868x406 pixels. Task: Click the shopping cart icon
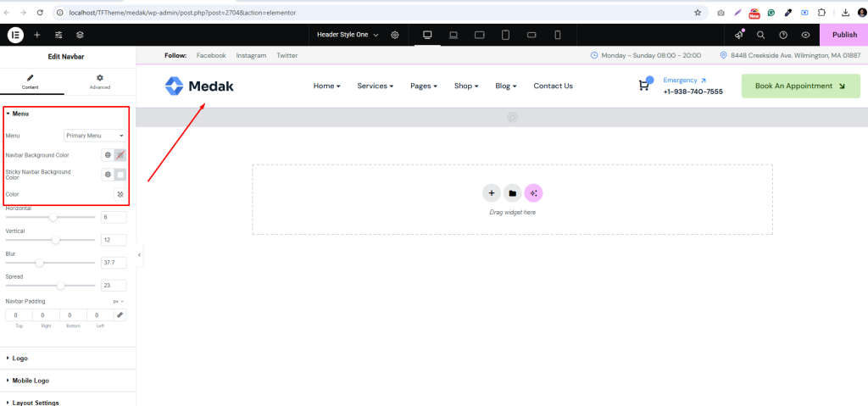click(644, 86)
